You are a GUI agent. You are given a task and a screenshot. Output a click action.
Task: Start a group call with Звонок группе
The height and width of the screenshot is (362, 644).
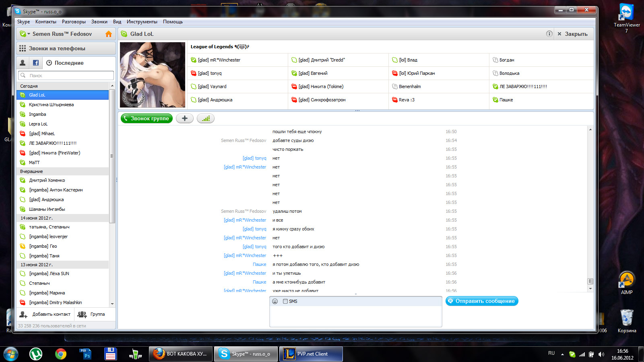tap(147, 119)
